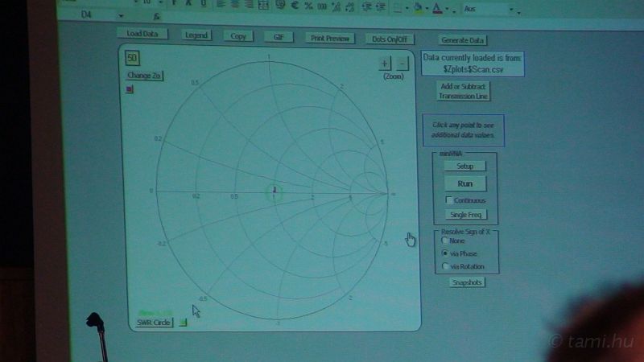
Task: Enable the Continuous checkbox
Action: pos(448,200)
